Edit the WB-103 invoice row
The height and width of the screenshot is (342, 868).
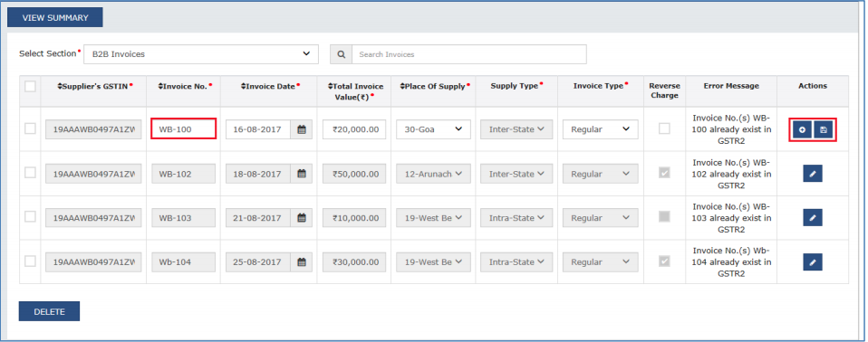click(813, 218)
